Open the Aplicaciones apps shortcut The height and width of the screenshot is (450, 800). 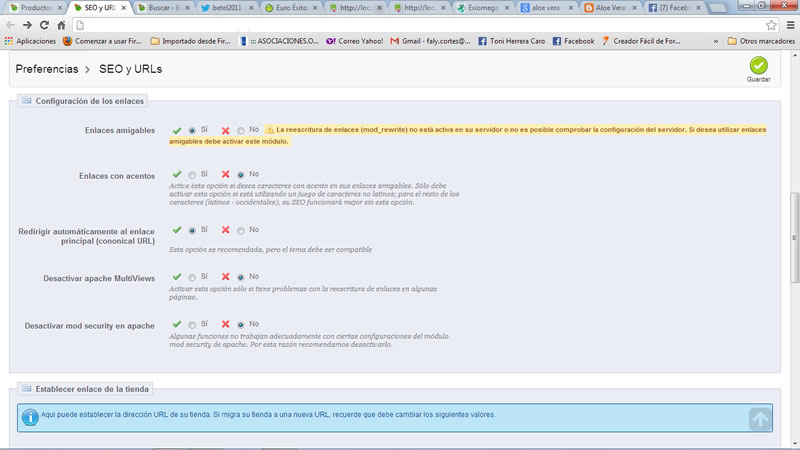[x=30, y=41]
